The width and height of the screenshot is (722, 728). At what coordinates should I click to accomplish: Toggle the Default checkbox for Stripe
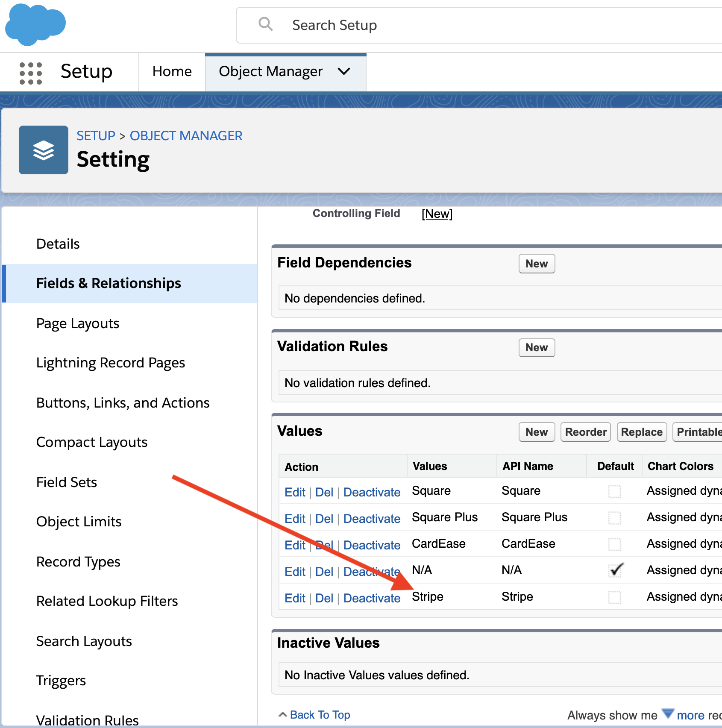tap(615, 598)
